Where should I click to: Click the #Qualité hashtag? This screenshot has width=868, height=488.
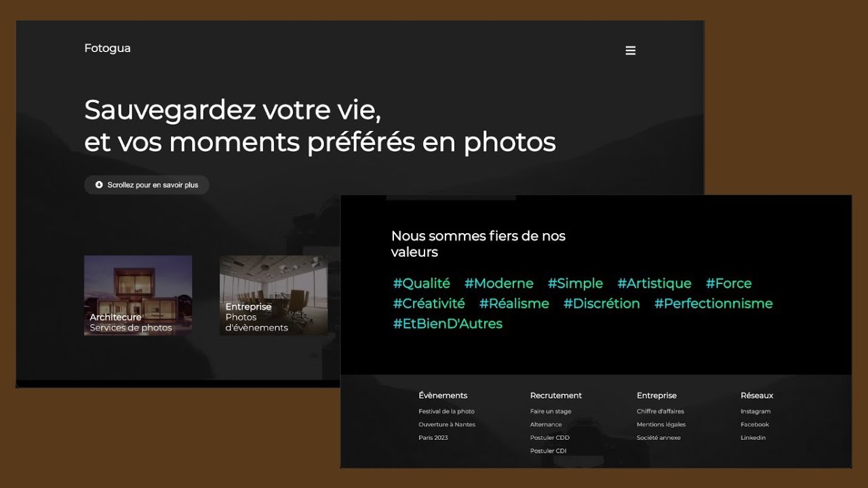(x=421, y=283)
